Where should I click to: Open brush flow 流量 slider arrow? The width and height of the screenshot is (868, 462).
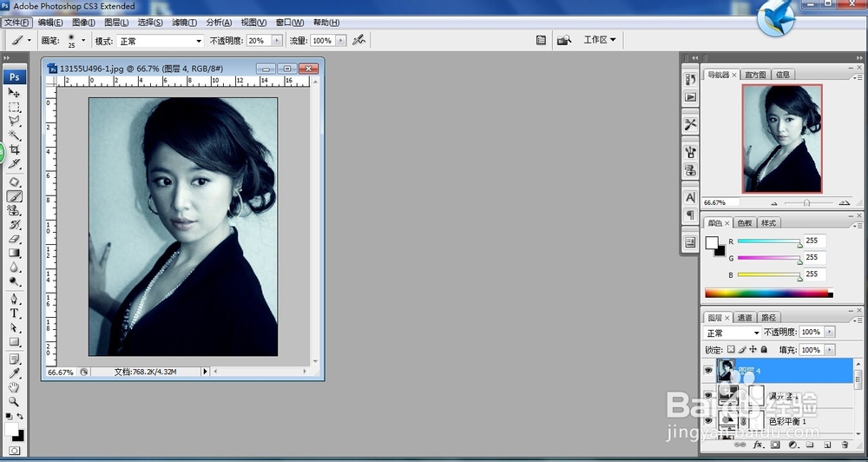coord(341,41)
